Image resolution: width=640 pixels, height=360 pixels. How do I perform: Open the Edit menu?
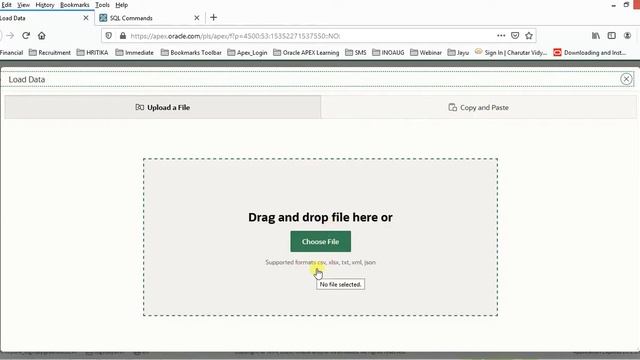tap(6, 5)
